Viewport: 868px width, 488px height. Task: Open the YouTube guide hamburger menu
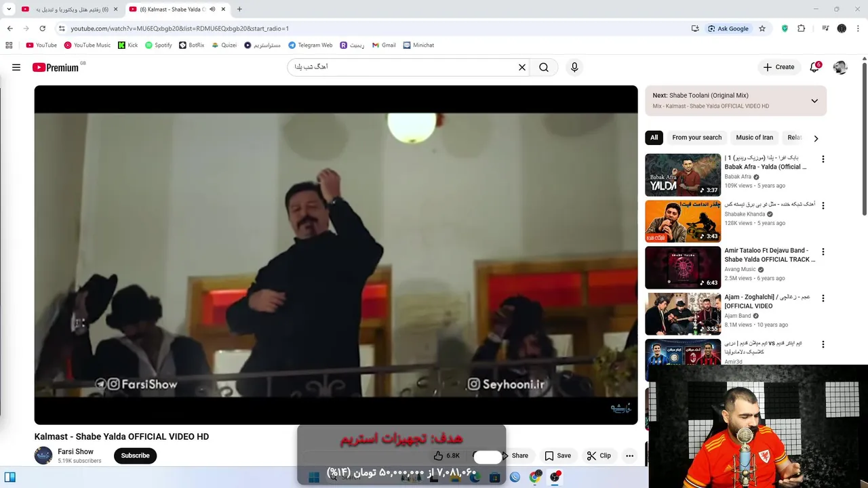click(x=16, y=67)
